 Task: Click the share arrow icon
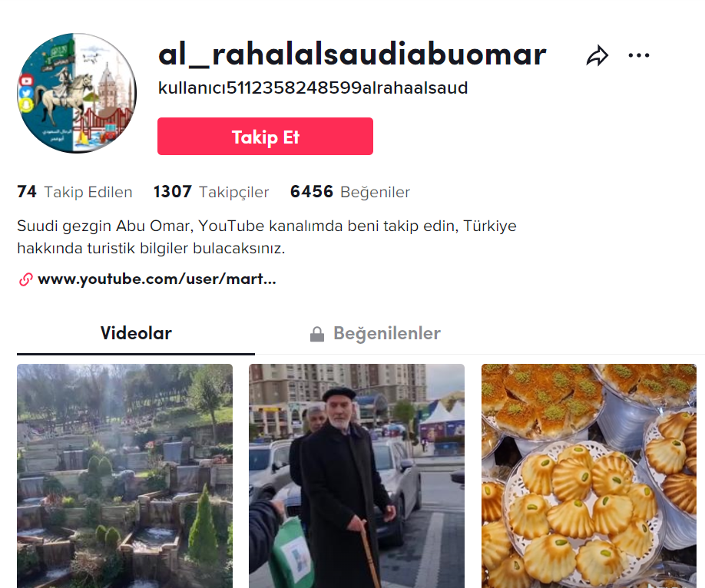597,56
